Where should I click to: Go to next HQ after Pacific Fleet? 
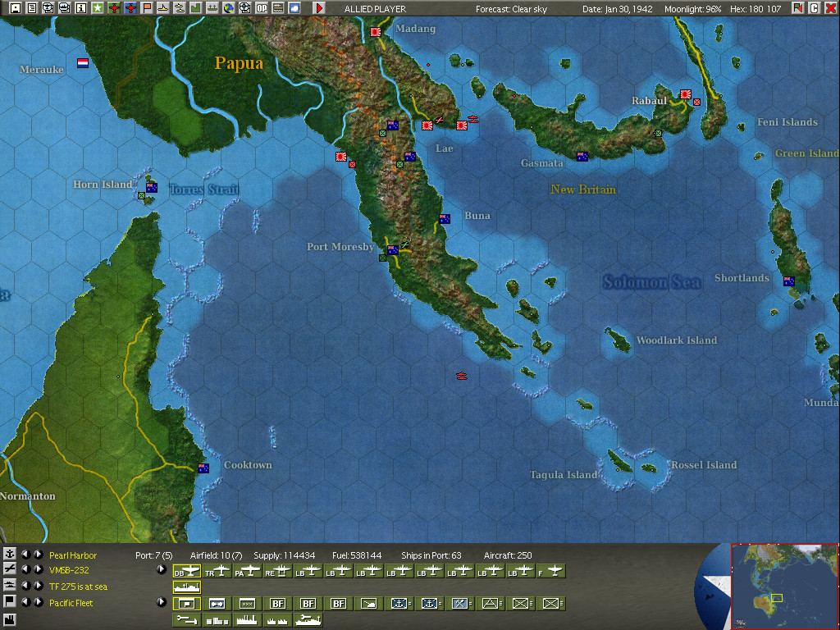[38, 601]
